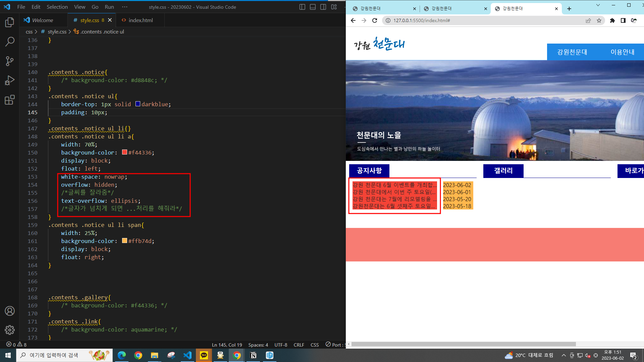Toggle the primary sidebar layout button
The image size is (644, 362).
[302, 7]
